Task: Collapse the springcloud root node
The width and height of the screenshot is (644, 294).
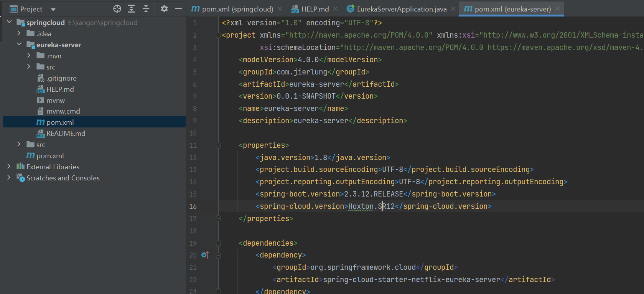Action: pyautogui.click(x=9, y=22)
